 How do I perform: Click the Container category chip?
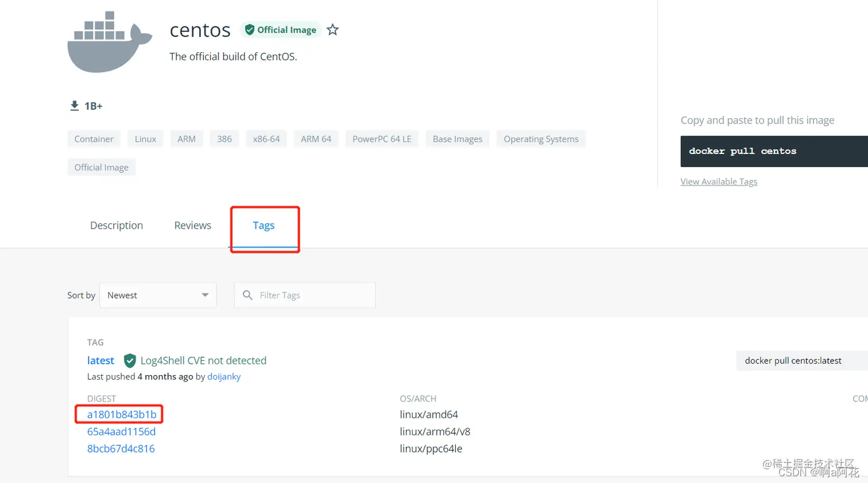[94, 139]
